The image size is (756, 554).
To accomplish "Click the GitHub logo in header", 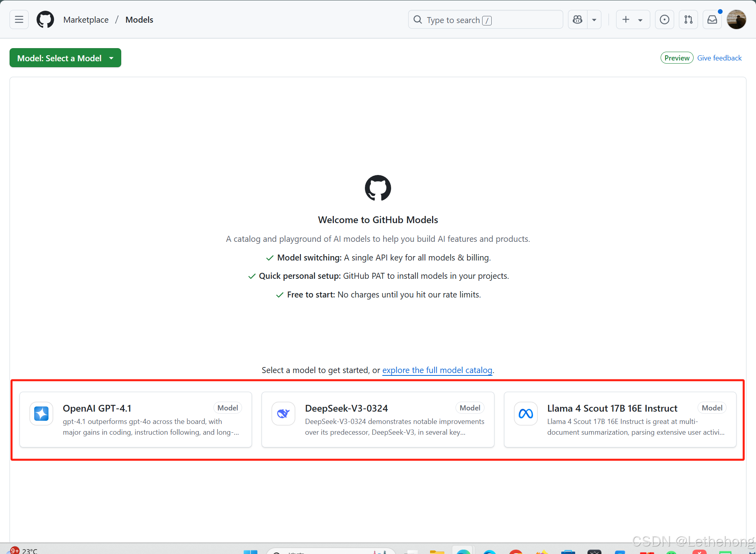I will [45, 19].
